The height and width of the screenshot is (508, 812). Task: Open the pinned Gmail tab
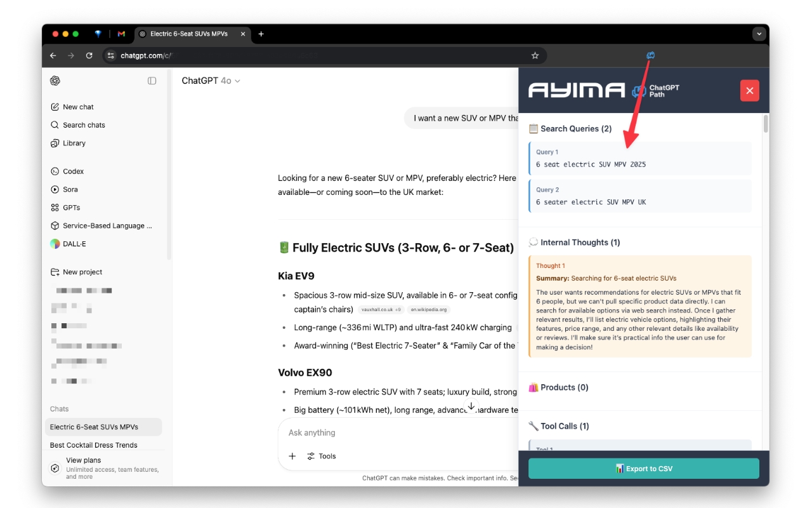[121, 34]
